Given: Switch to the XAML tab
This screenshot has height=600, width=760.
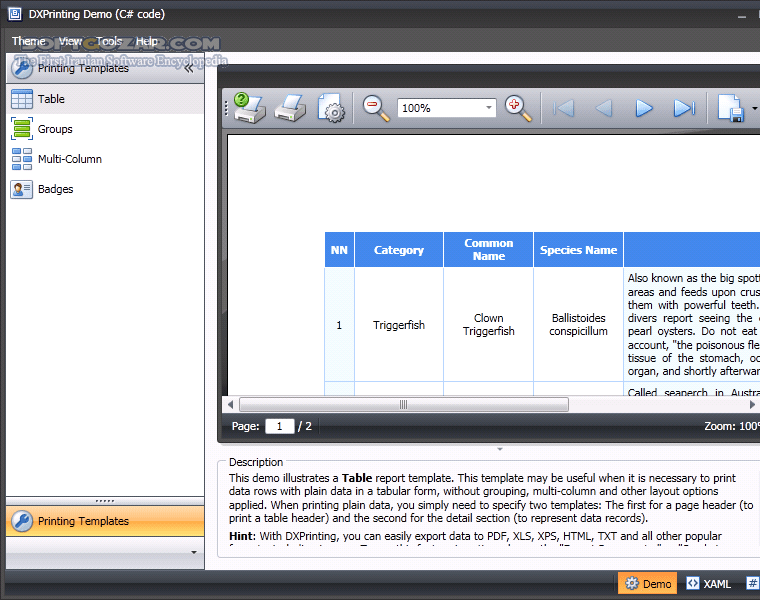Looking at the screenshot, I should [708, 584].
